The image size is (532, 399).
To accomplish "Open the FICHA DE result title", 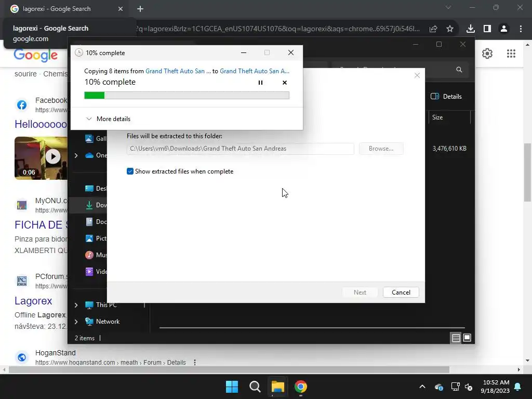I will pos(41,225).
